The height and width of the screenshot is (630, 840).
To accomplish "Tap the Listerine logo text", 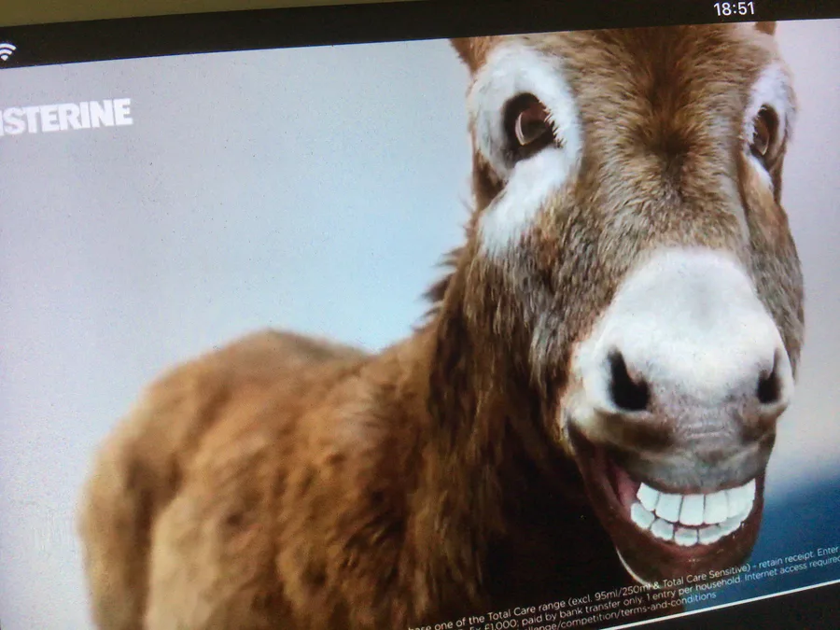I will pyautogui.click(x=64, y=117).
